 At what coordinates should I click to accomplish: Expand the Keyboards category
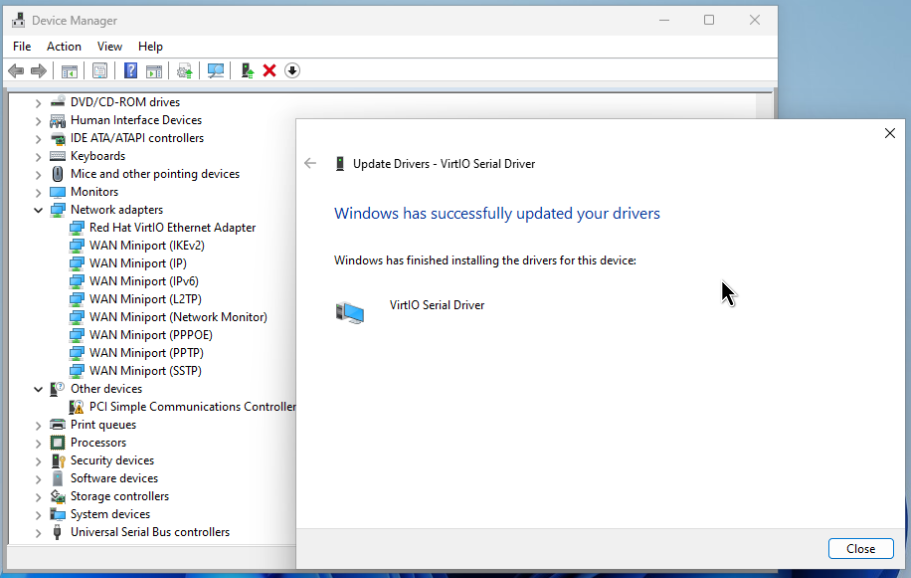pos(38,156)
